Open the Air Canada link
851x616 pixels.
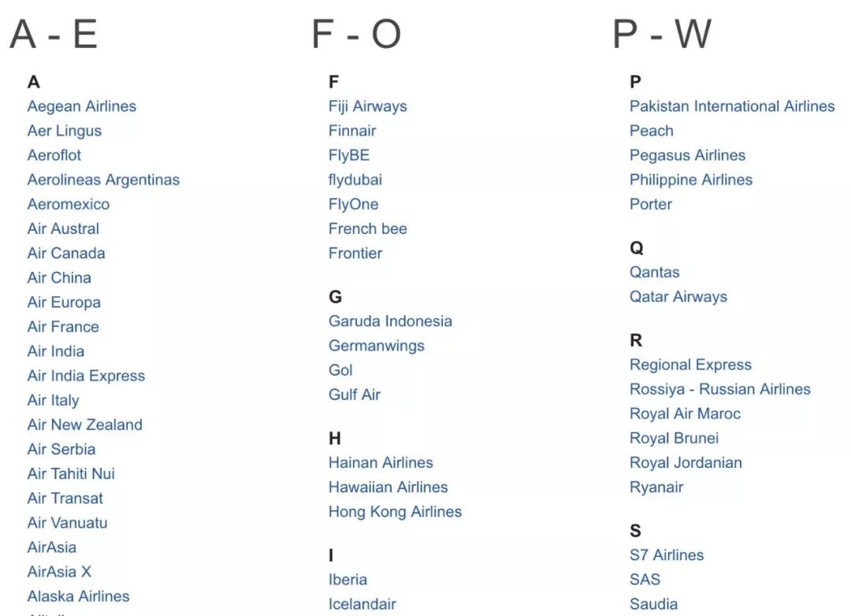tap(66, 254)
